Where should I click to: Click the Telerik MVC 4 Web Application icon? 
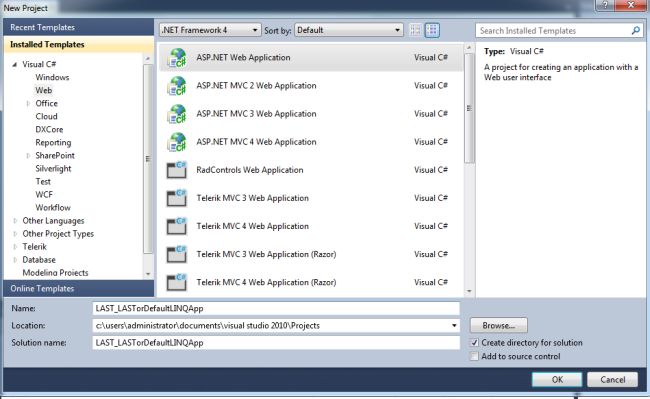coord(177,226)
